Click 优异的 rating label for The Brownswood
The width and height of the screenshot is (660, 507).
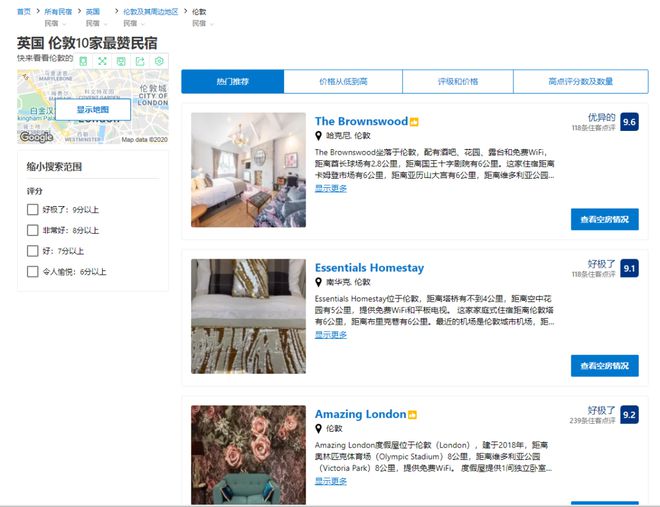point(601,117)
